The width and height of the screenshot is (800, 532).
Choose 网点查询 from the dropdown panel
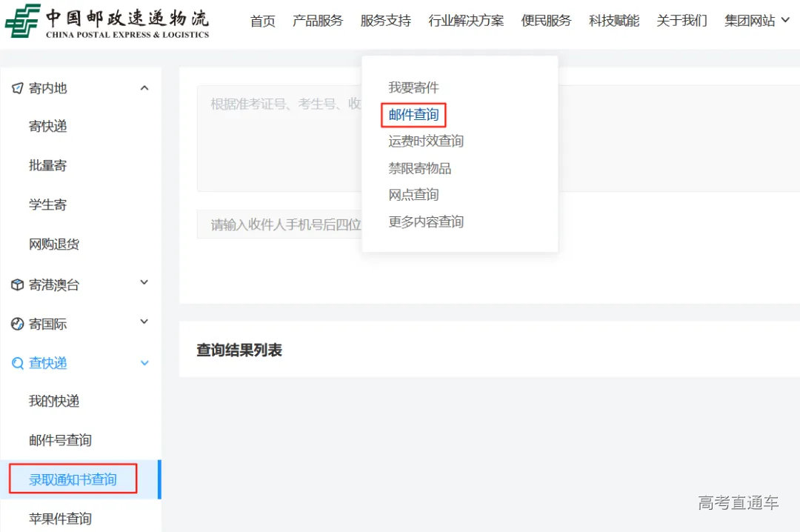(x=413, y=195)
